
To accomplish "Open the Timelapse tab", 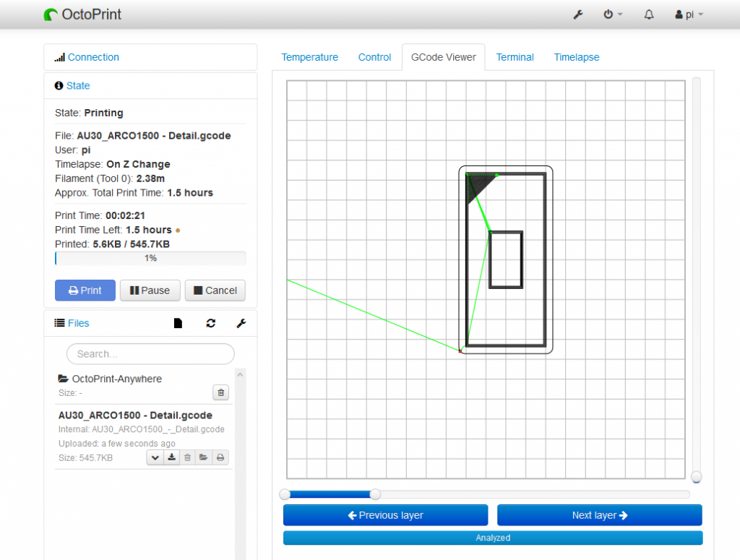I will point(576,57).
